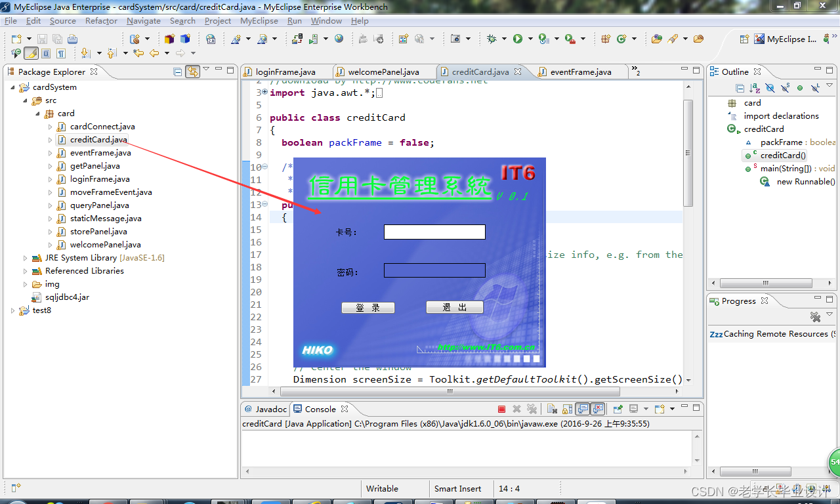
Task: Select the New Java Package toolbar icon
Action: (x=605, y=39)
